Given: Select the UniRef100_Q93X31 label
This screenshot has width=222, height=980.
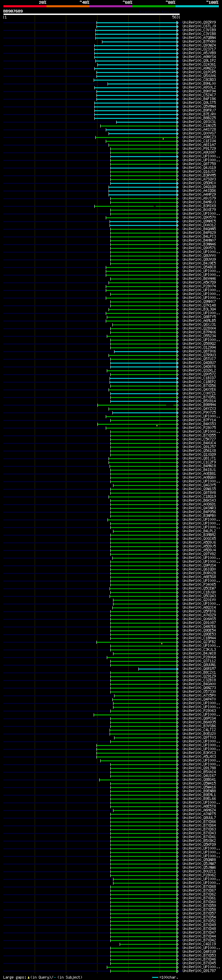Looking at the screenshot, I should [x=199, y=122].
